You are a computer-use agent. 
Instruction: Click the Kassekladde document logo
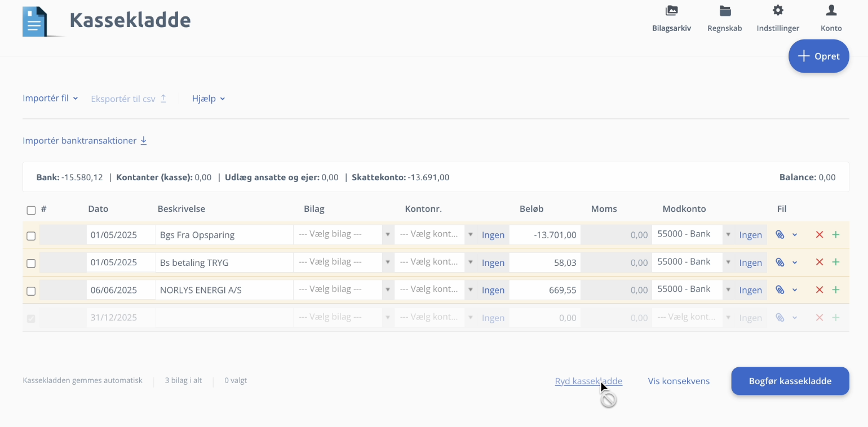coord(35,22)
